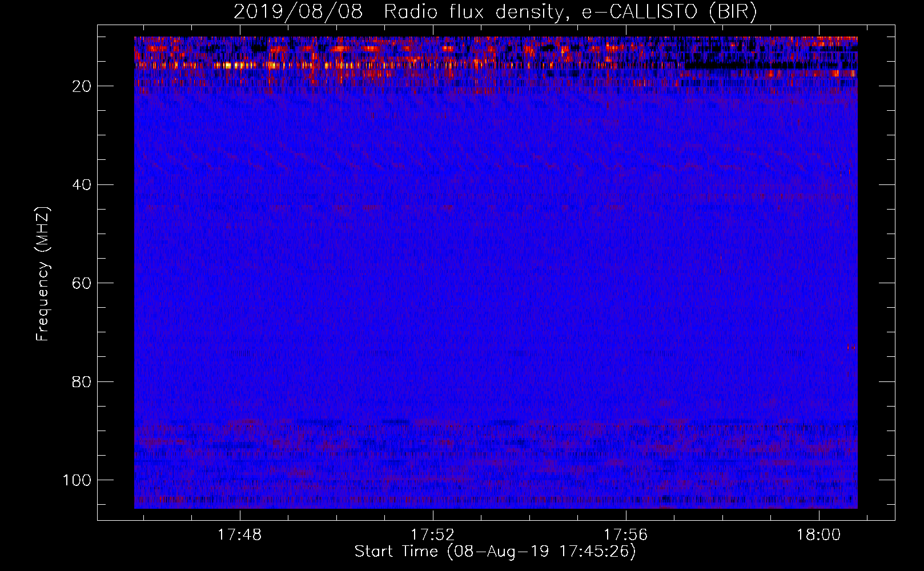924x571 pixels.
Task: Click the time tick label '18:00'
Action: pyautogui.click(x=819, y=535)
